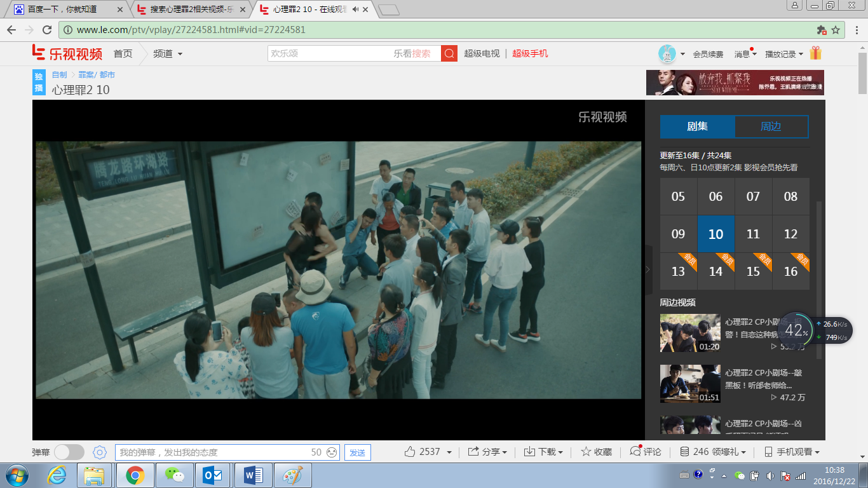Click the rabbit user avatar
Screen dimensions: 868x488
(667, 54)
